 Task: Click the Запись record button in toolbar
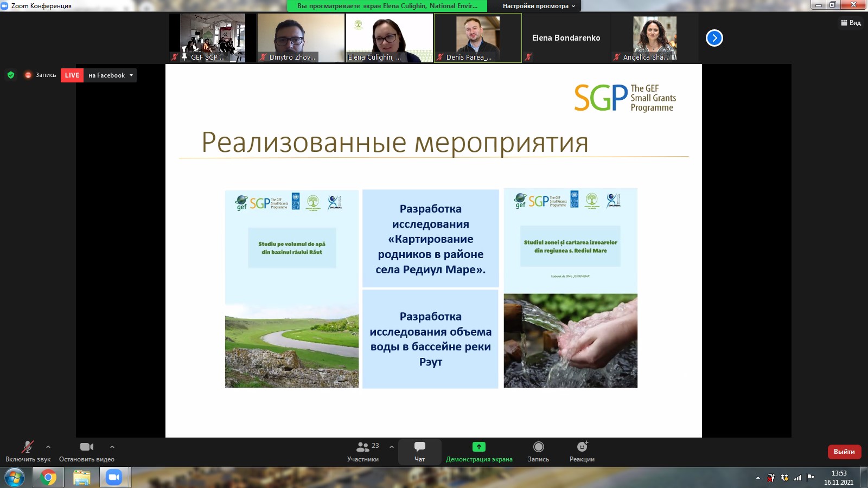click(538, 452)
